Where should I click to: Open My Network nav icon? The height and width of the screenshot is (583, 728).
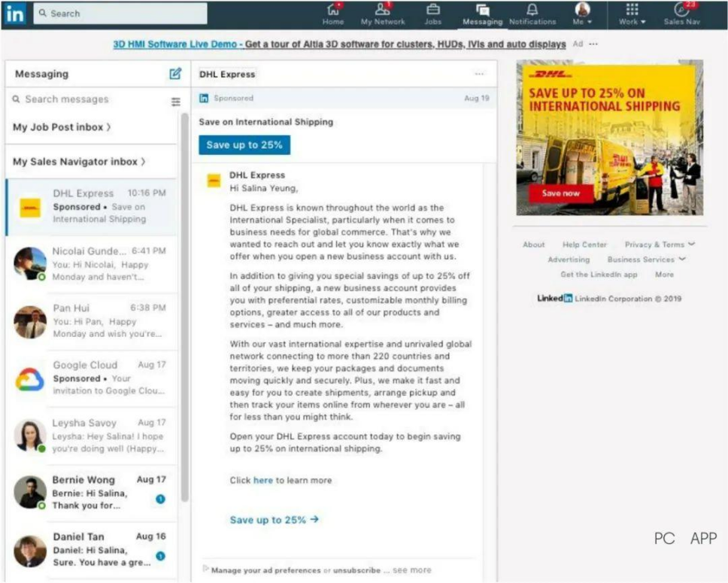tap(383, 14)
